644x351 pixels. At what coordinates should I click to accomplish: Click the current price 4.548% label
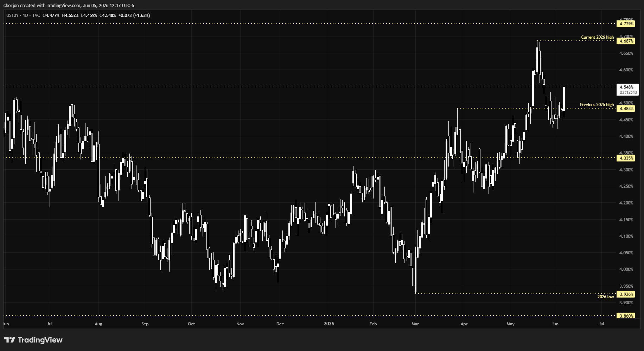pos(626,87)
